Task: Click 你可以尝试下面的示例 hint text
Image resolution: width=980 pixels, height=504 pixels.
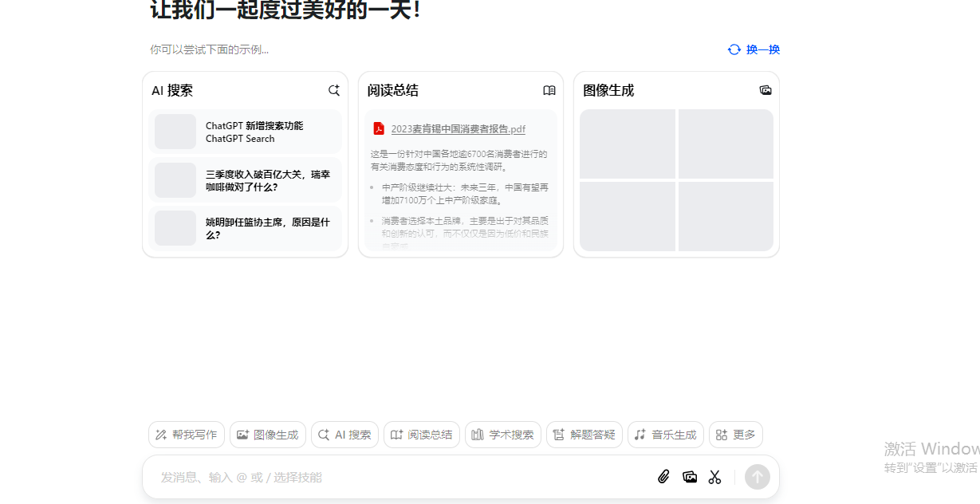Action: pyautogui.click(x=210, y=49)
